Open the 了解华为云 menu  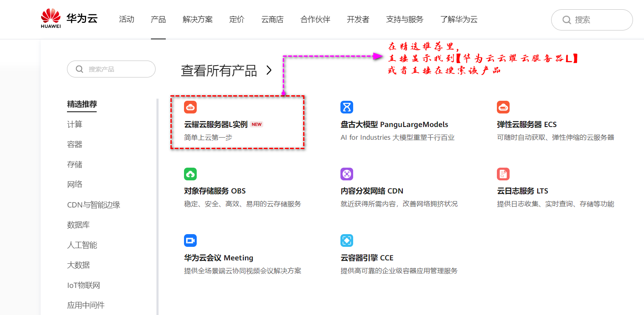click(x=459, y=19)
